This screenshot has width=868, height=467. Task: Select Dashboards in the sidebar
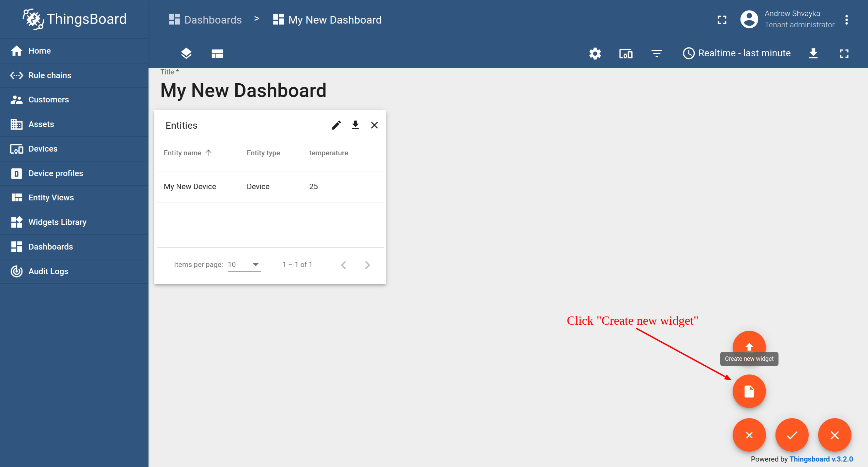coord(74,247)
